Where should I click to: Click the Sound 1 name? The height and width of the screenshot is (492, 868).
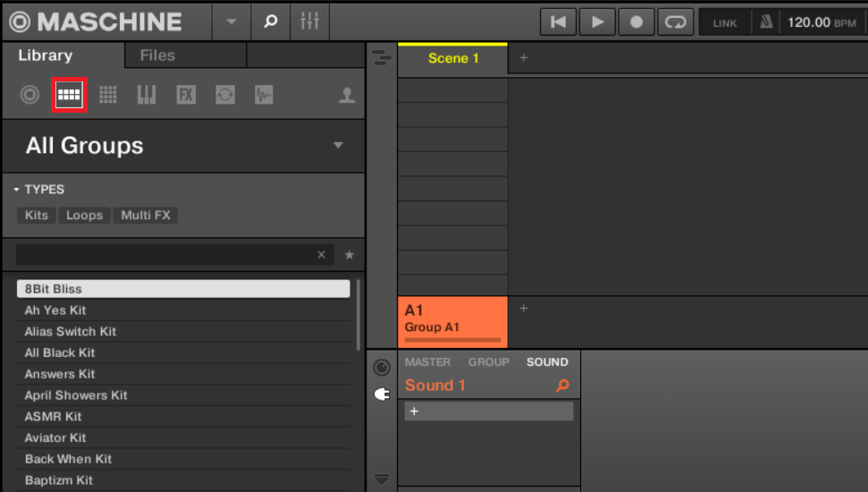coord(435,385)
